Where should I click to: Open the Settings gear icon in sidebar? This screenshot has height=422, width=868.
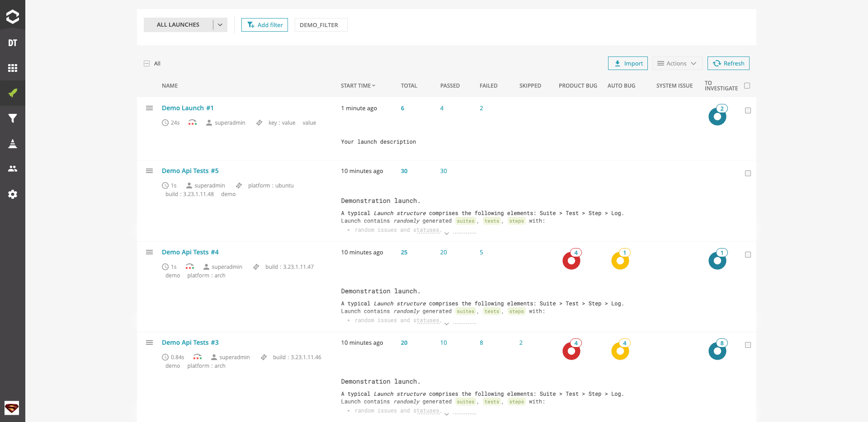pos(13,194)
